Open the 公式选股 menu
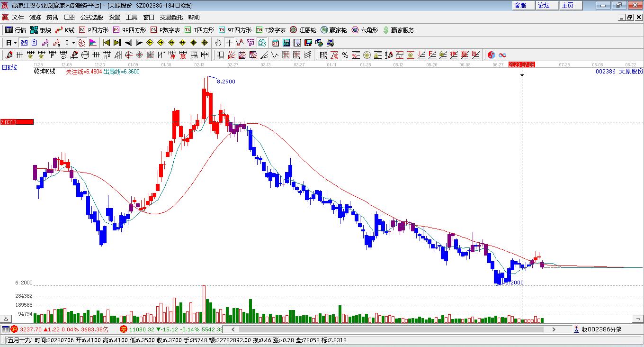This screenshot has width=644, height=347. click(x=91, y=18)
